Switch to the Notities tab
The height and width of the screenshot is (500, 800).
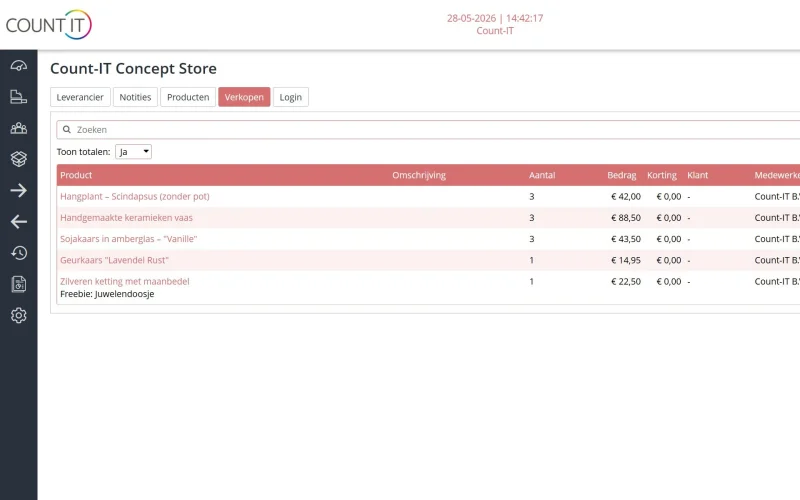point(135,97)
